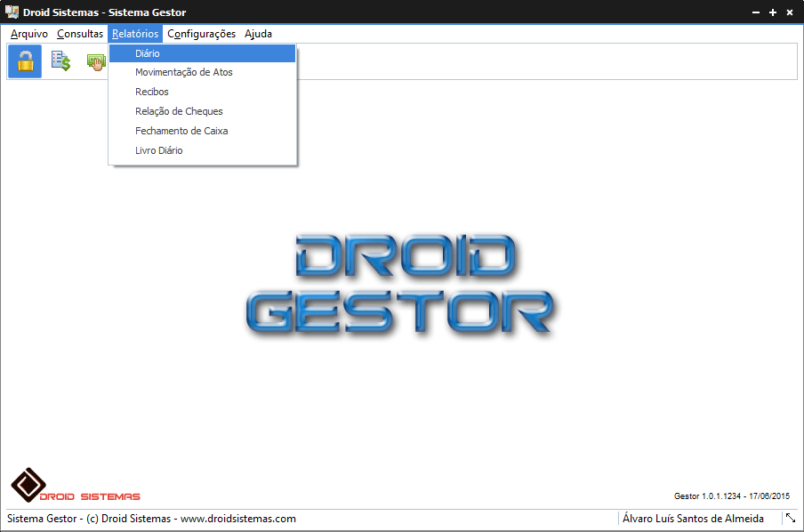The height and width of the screenshot is (532, 804).
Task: Click version text Gestor 1.0.1.1234 - 17/06/2015
Action: [732, 496]
